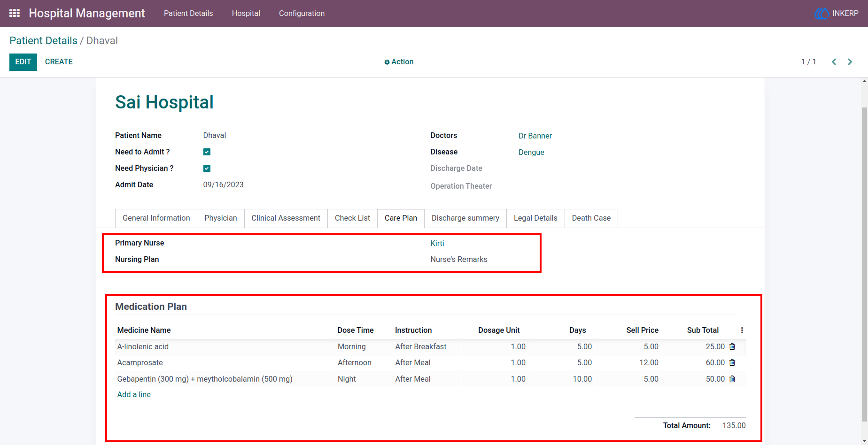Go to previous record arrow

834,62
